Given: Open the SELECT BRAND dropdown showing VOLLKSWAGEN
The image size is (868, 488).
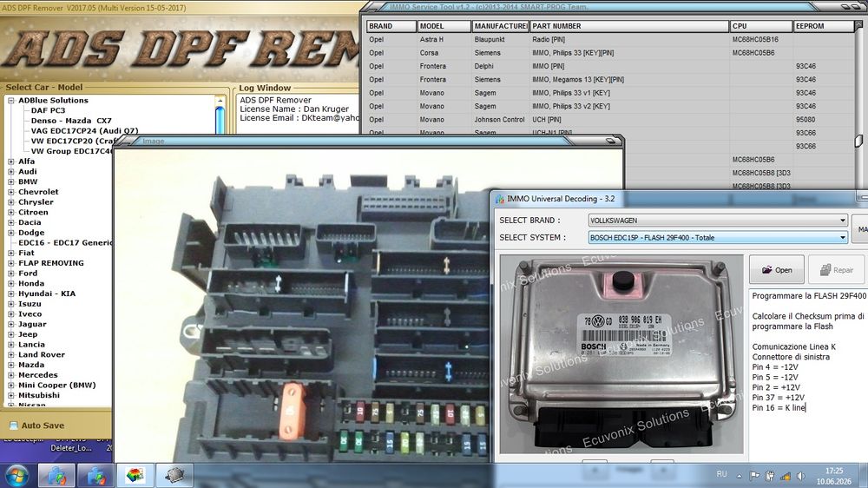Looking at the screenshot, I should 718,220.
